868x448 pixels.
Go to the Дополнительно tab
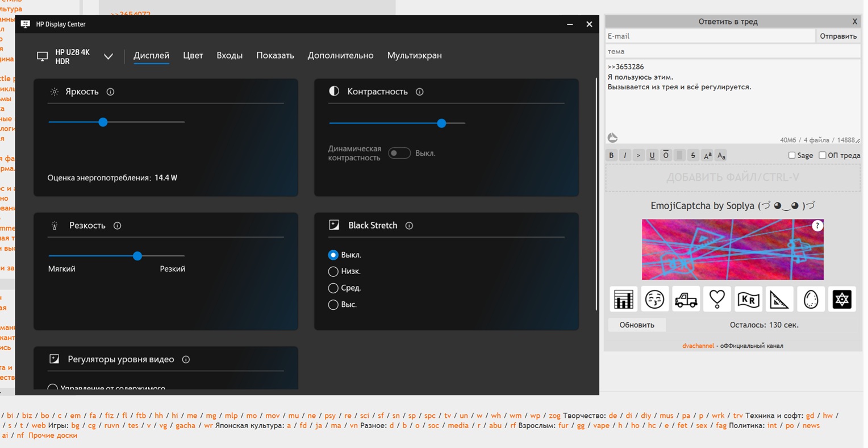(x=340, y=55)
